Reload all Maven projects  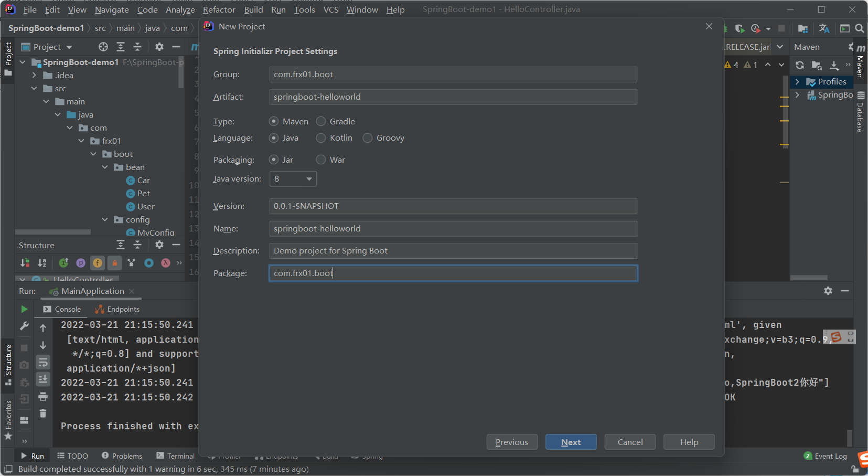tap(800, 65)
